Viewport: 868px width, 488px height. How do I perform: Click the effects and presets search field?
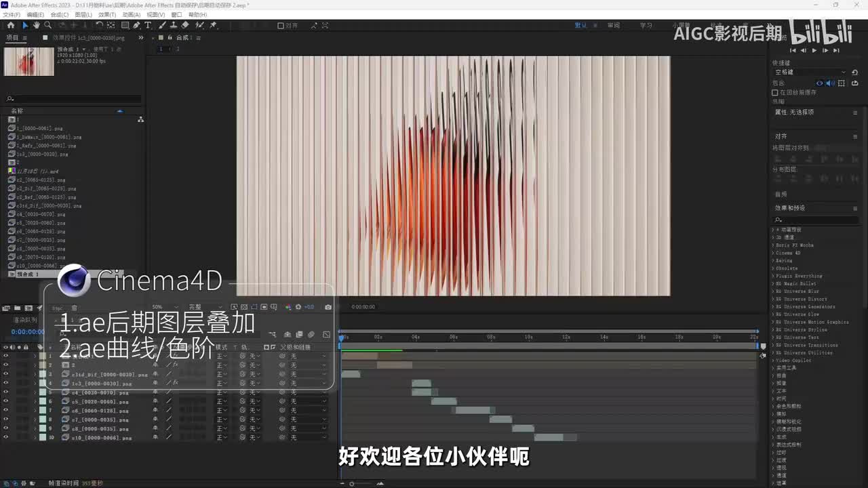tap(817, 220)
